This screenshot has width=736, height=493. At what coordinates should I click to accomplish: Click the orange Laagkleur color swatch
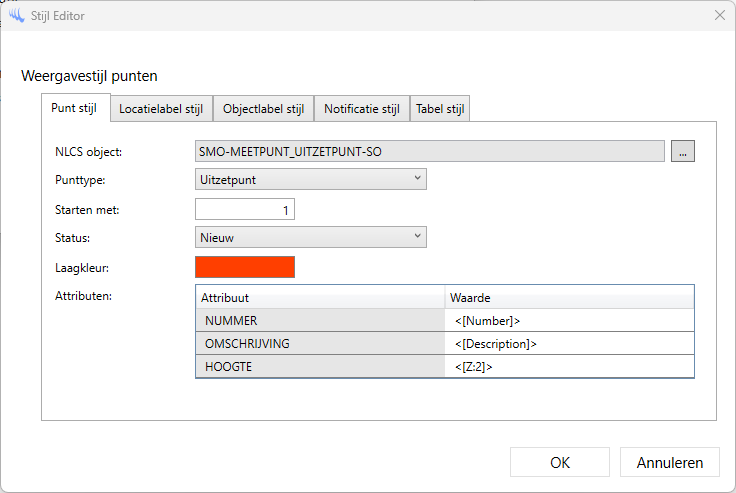(245, 267)
